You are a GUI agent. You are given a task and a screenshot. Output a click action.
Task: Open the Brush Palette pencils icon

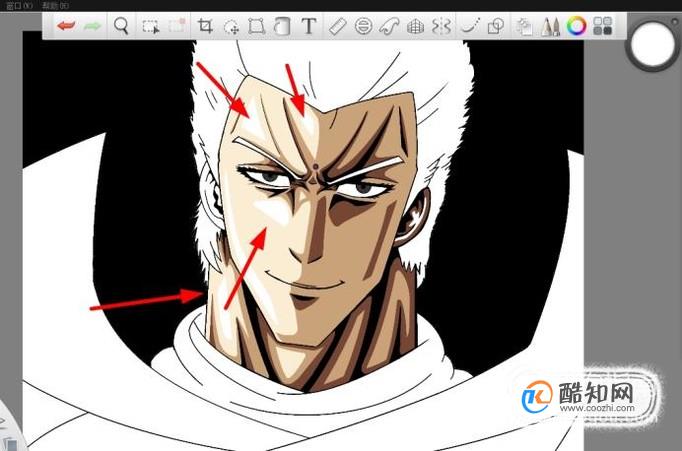(550, 27)
